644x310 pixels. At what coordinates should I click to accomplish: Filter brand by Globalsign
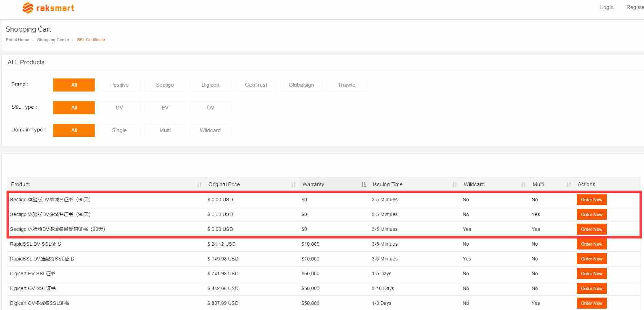coord(301,85)
